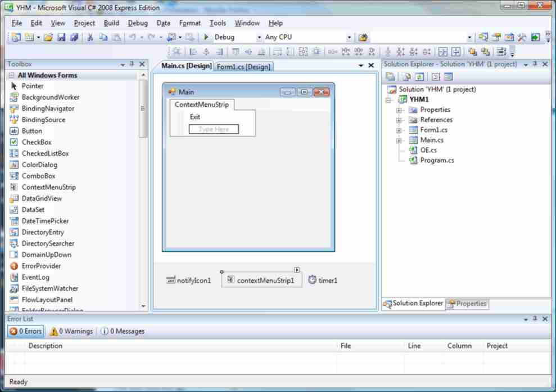Screen dimensions: 556x392
Task: Select the ComboBox control in the Toolbox
Action: pos(38,176)
